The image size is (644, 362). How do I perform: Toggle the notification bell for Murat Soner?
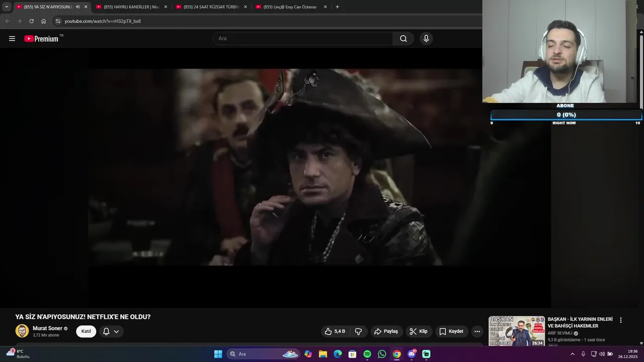[106, 331]
